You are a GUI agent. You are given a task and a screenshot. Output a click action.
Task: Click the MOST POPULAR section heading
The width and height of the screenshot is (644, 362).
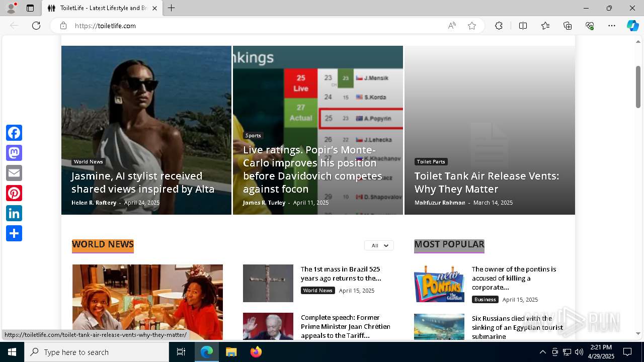[x=449, y=245]
